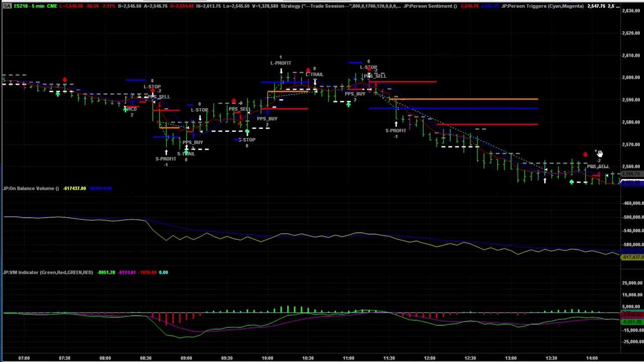Click the 10:00 time axis label
This screenshot has width=644, height=362.
(x=267, y=358)
